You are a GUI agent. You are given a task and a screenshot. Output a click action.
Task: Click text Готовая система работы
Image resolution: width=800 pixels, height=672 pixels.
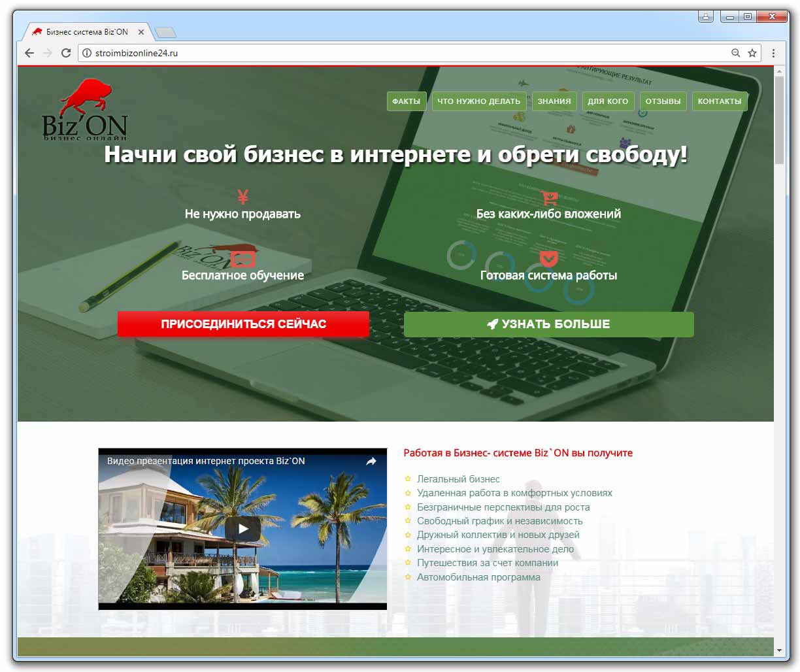[x=548, y=275]
